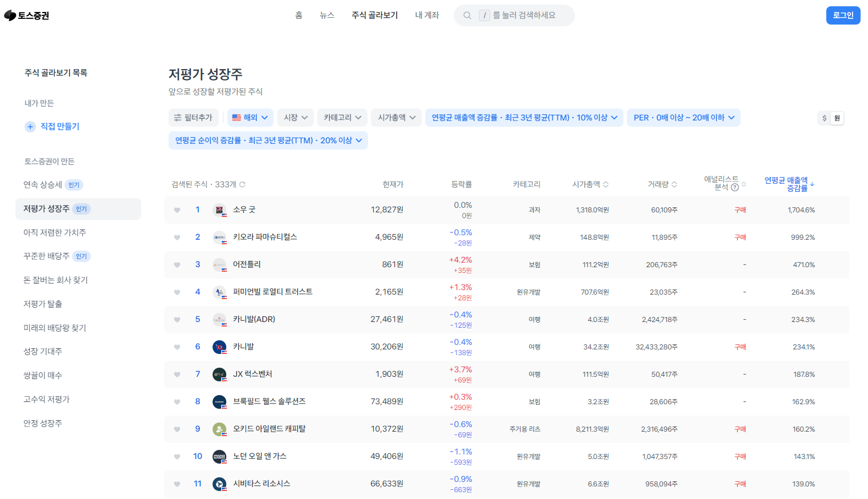Screen dimensions: 868x499
Task: Open 내 계좌 tab
Action: [x=427, y=15]
